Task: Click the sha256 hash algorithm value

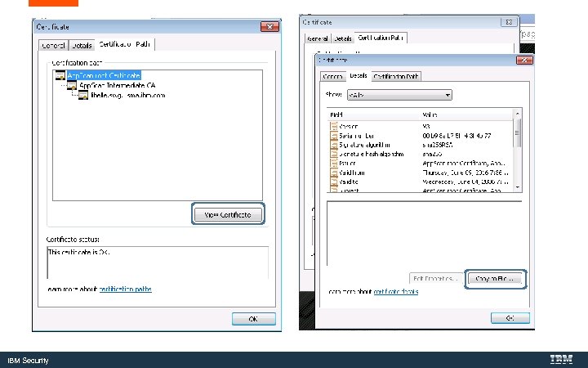Action: [432, 154]
